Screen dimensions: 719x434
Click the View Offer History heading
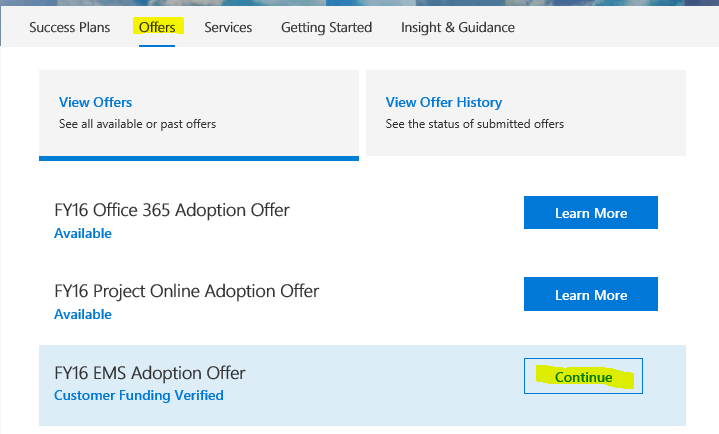coord(444,102)
